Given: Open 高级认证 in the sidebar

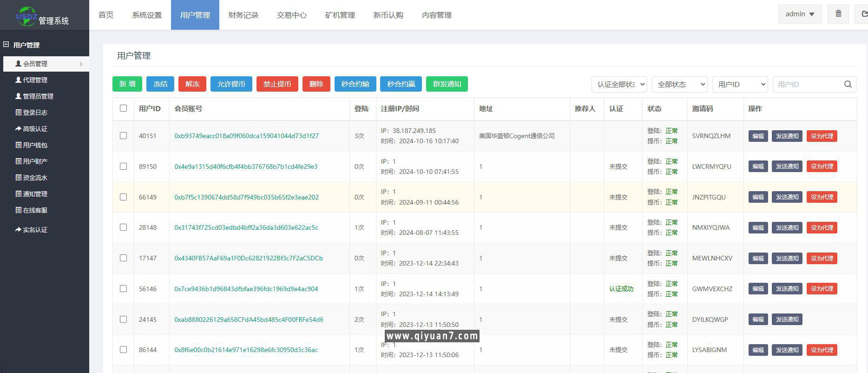Looking at the screenshot, I should 35,129.
